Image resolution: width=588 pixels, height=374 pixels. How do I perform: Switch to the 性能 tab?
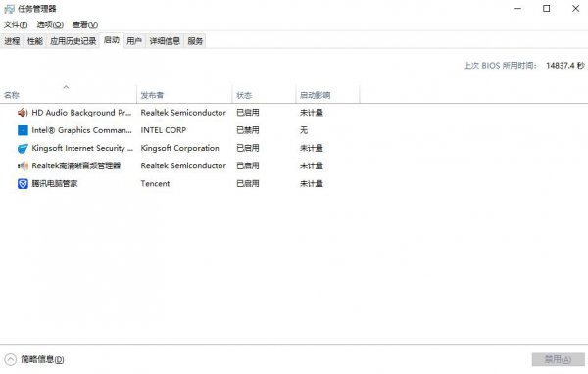35,41
